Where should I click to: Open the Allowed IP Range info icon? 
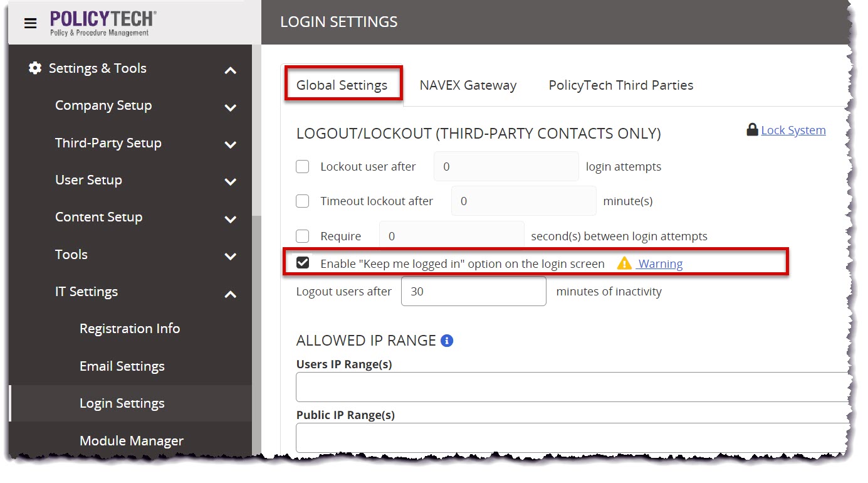447,339
